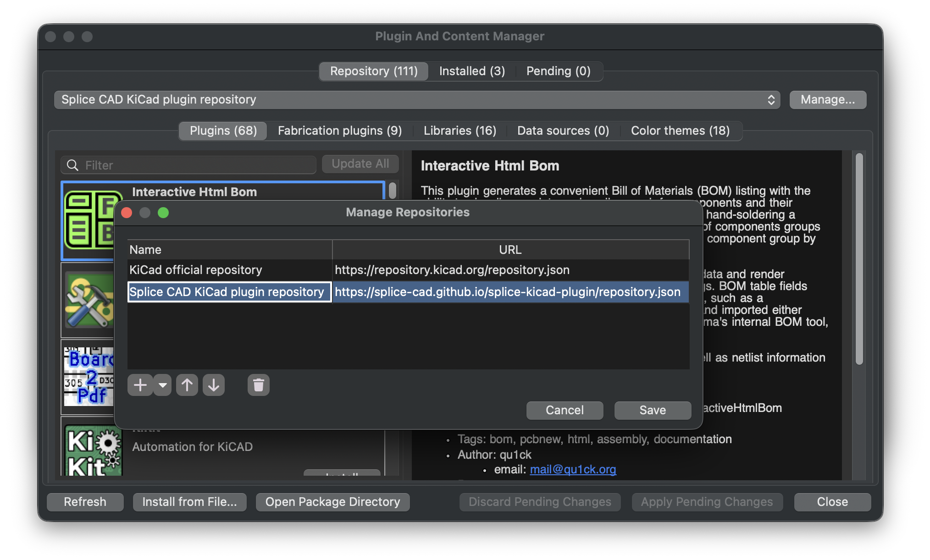Click the magnifier icon in Filter box
Viewport: 930px width, 560px height.
pos(72,165)
